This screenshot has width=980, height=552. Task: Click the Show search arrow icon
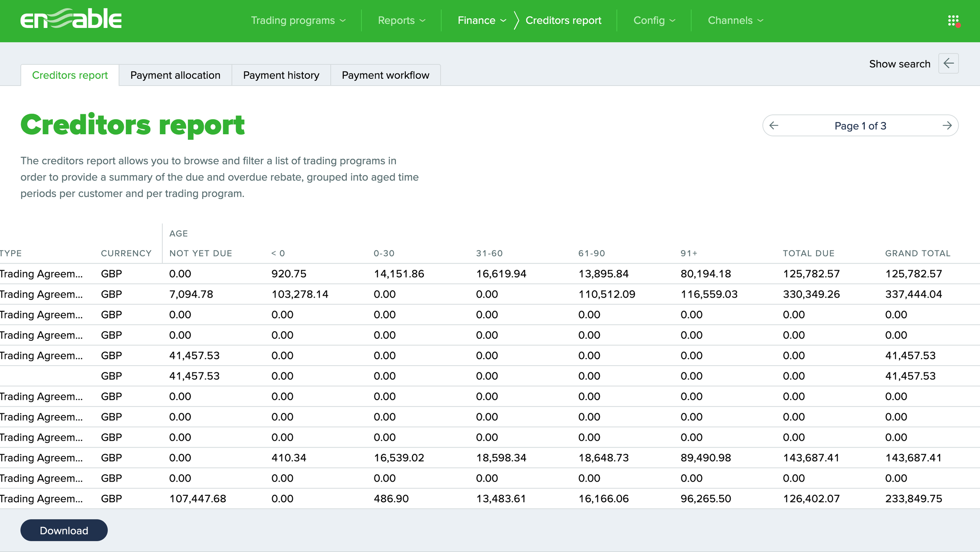coord(948,64)
